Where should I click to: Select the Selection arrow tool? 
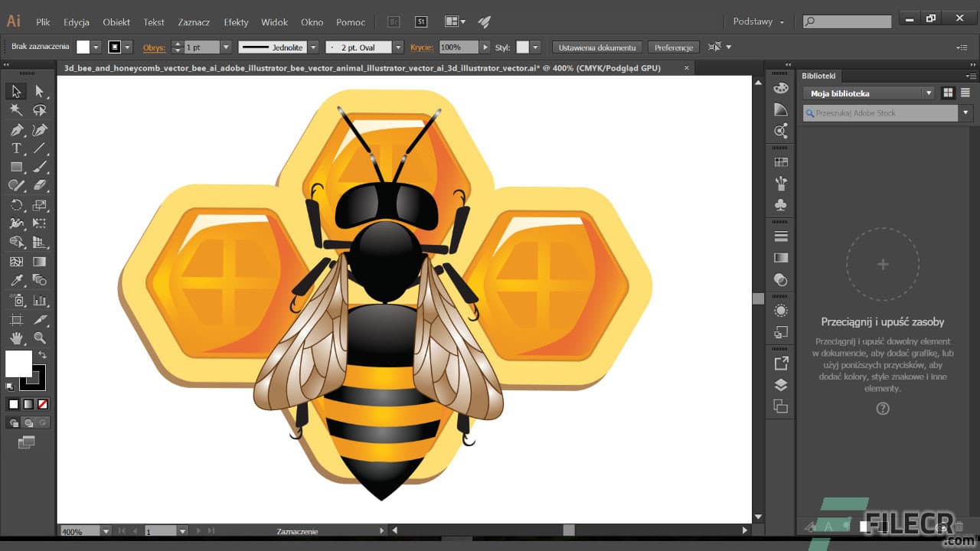(16, 91)
